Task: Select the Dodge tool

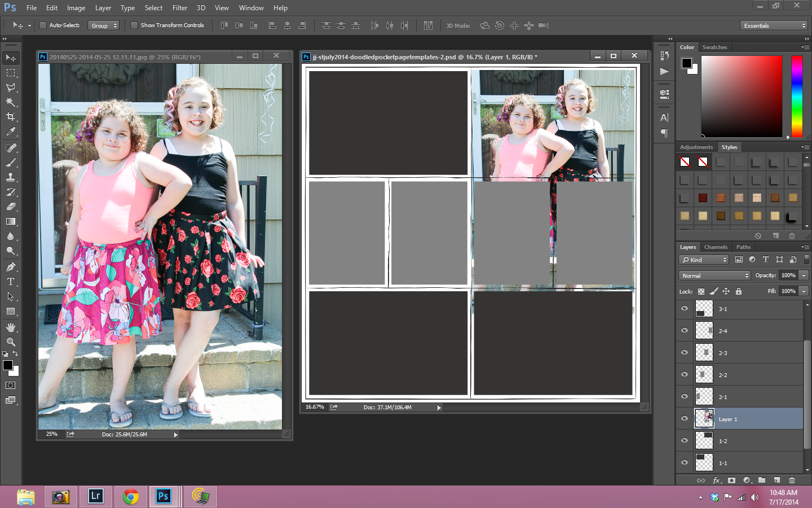Action: (11, 251)
